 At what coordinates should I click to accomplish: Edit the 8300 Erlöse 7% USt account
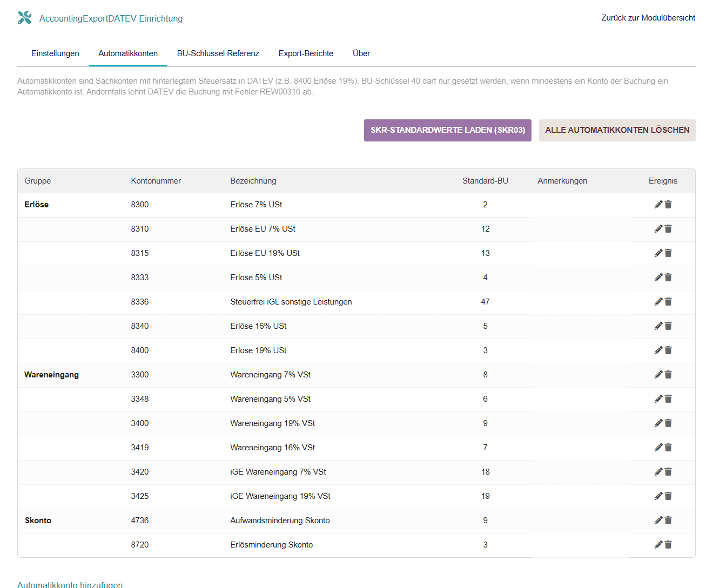click(658, 205)
